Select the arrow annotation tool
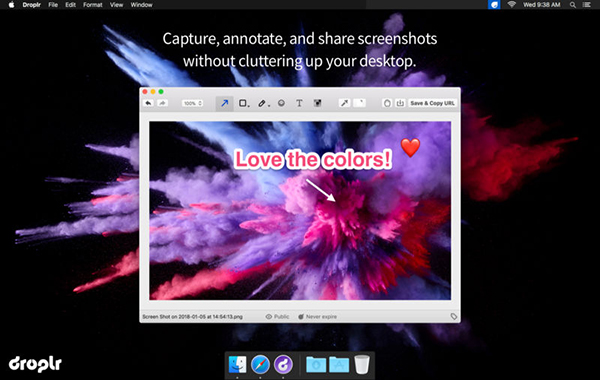Screen dimensions: 600x380 tap(224, 103)
